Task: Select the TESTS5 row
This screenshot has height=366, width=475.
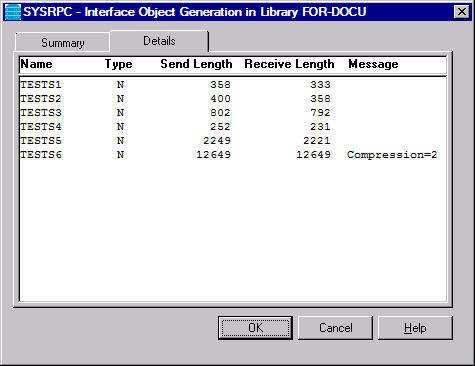Action: 233,141
